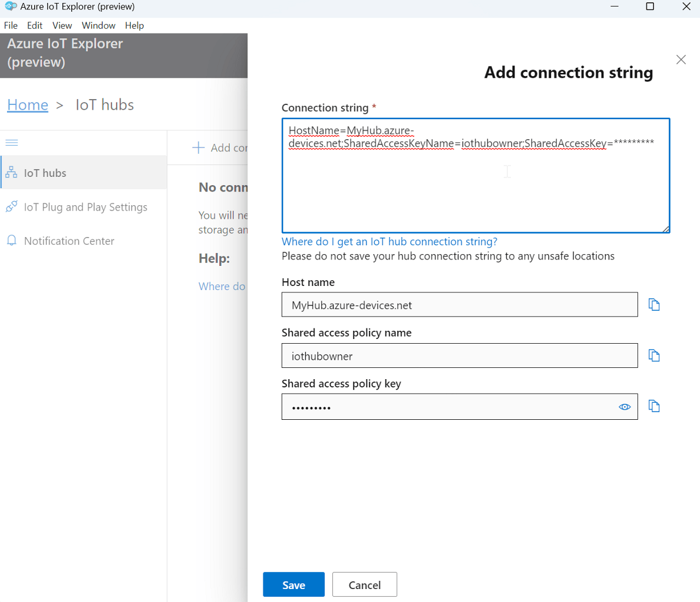The image size is (700, 602).
Task: Open the Help menu
Action: click(134, 25)
